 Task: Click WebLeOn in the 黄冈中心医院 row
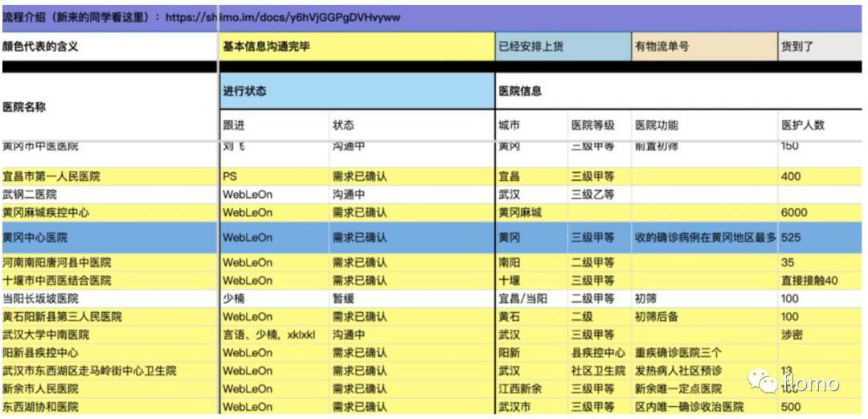coord(275,238)
